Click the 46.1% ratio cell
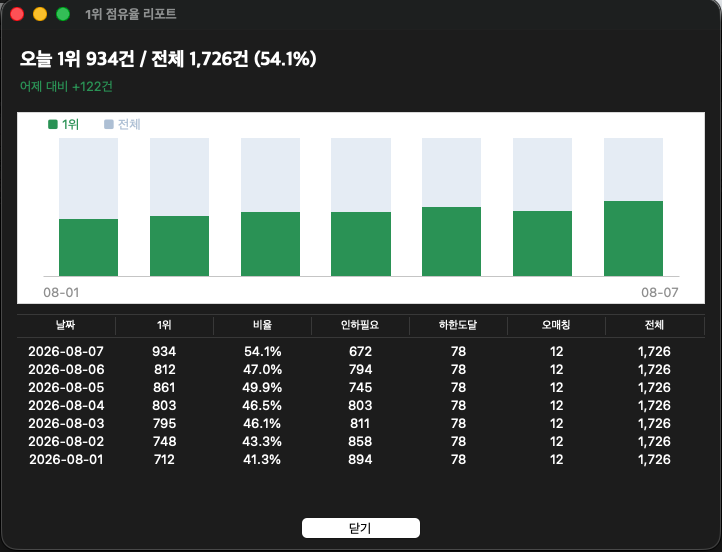The width and height of the screenshot is (722, 552). pyautogui.click(x=262, y=424)
